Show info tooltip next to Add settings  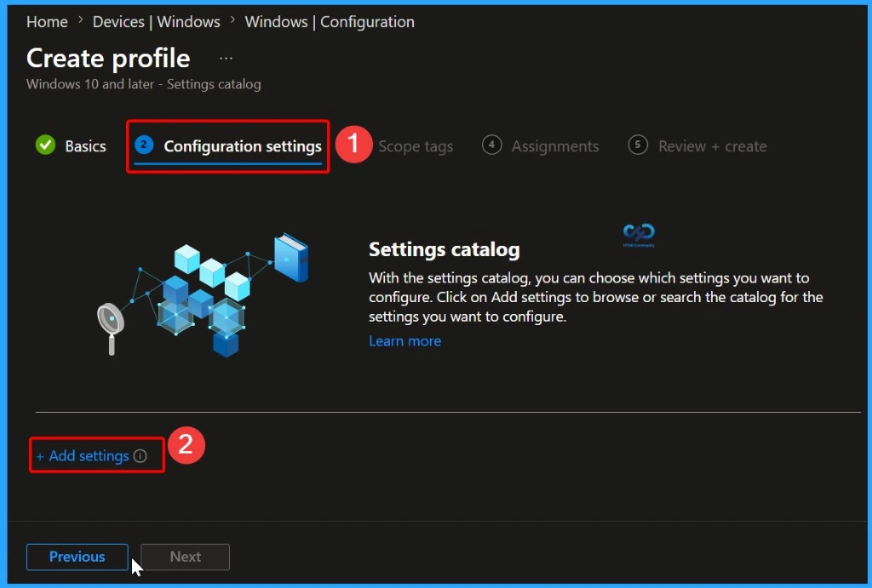(x=141, y=456)
